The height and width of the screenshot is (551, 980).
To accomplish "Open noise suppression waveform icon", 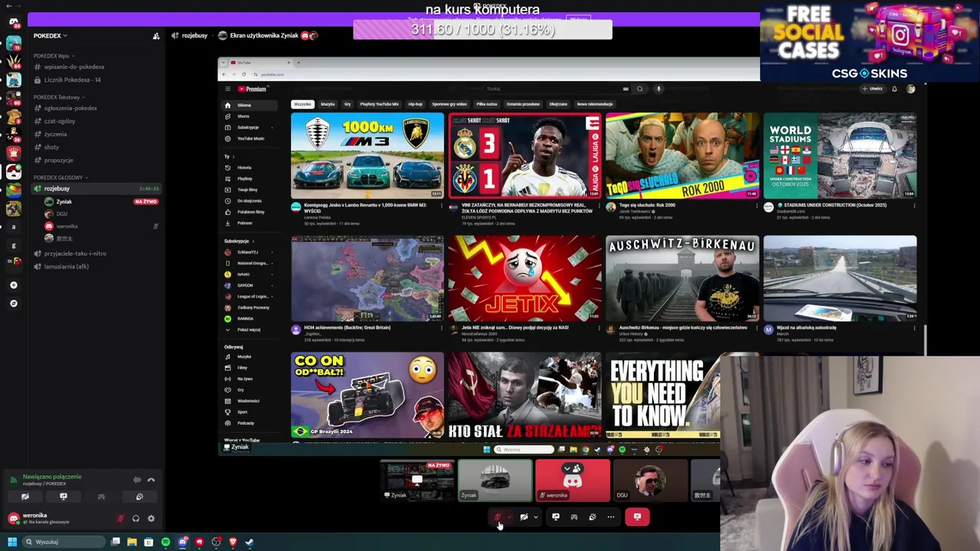I will pyautogui.click(x=137, y=480).
